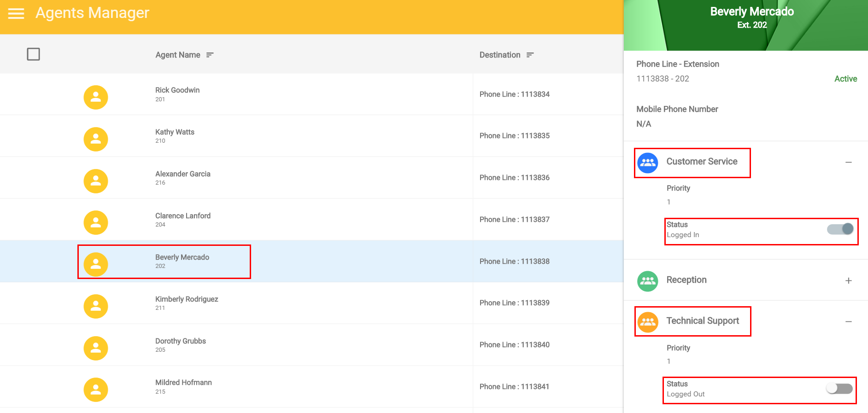Click the Reception queue title
The width and height of the screenshot is (868, 413).
pos(686,280)
